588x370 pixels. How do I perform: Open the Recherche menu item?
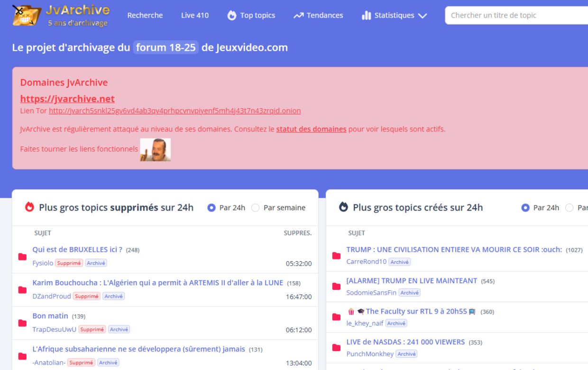coord(145,15)
